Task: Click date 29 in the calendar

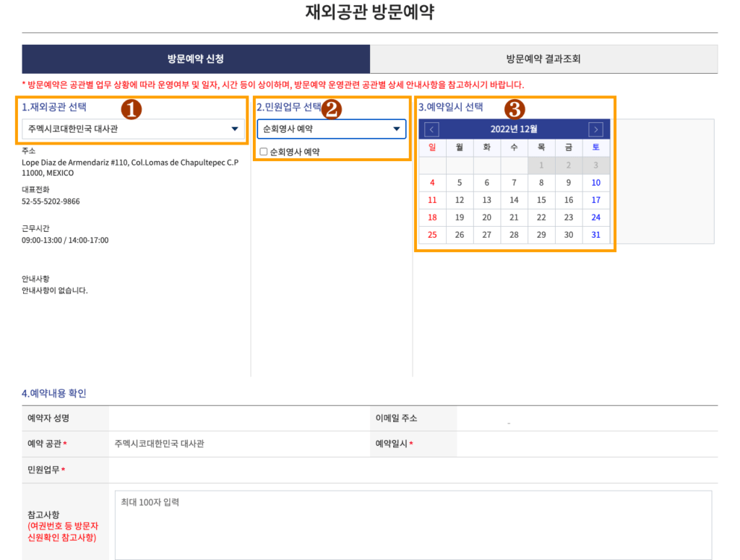Action: click(541, 235)
